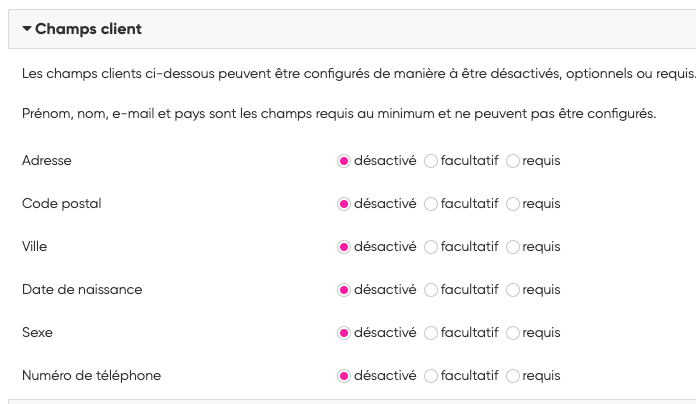Viewport: 696px width, 404px height.
Task: Set Sexe to facultatif
Action: [431, 333]
